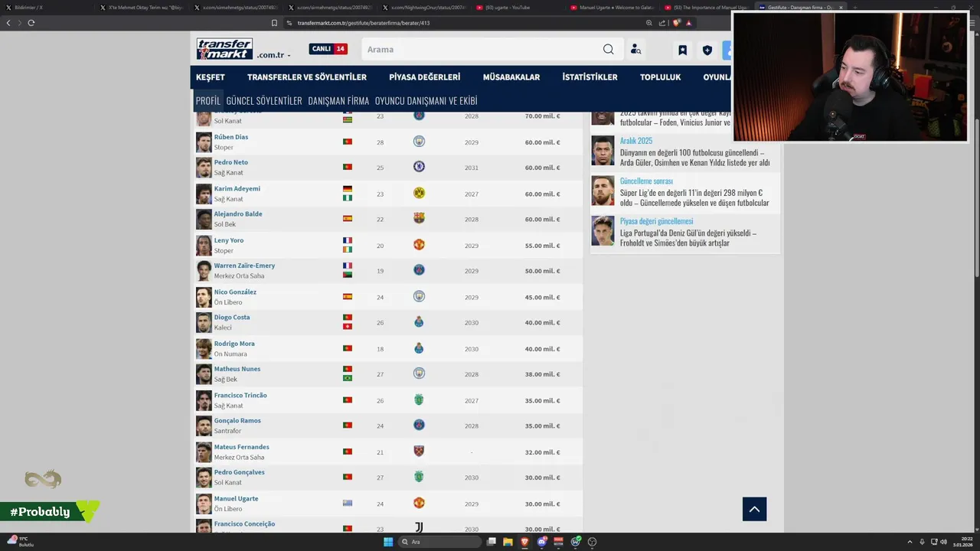Switch to the ugarte YouTube browser tab

coord(515,7)
